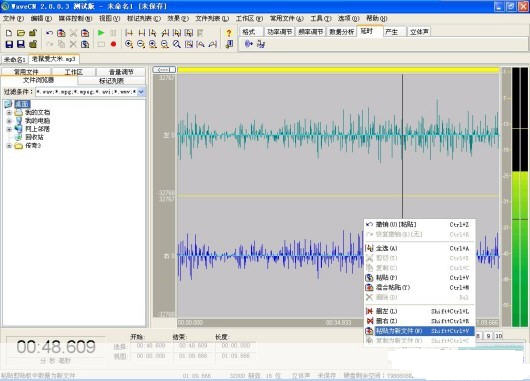530x381 pixels.
Task: Click the 工作区 panel tab
Action: coord(74,72)
